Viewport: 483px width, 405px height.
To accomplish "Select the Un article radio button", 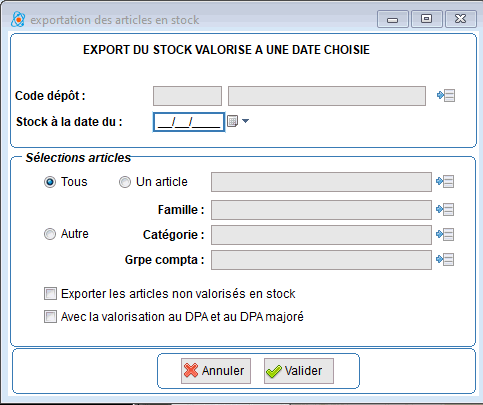I will click(x=125, y=182).
